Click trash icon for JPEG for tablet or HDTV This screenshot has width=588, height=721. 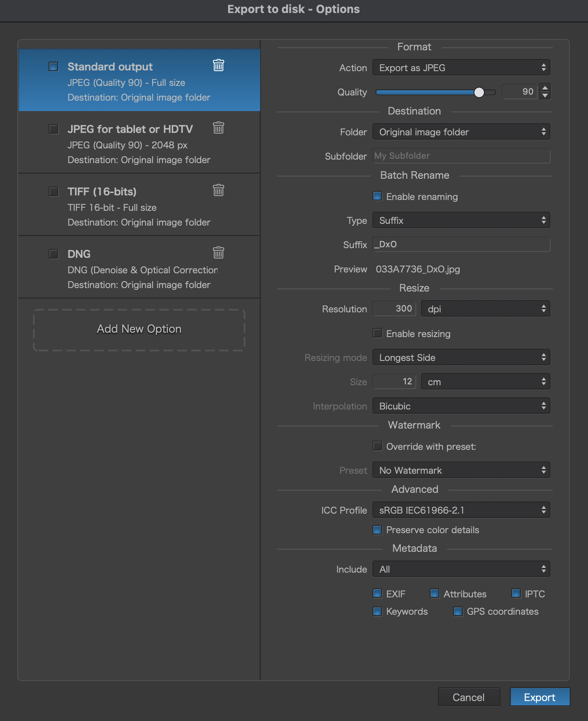(x=219, y=128)
